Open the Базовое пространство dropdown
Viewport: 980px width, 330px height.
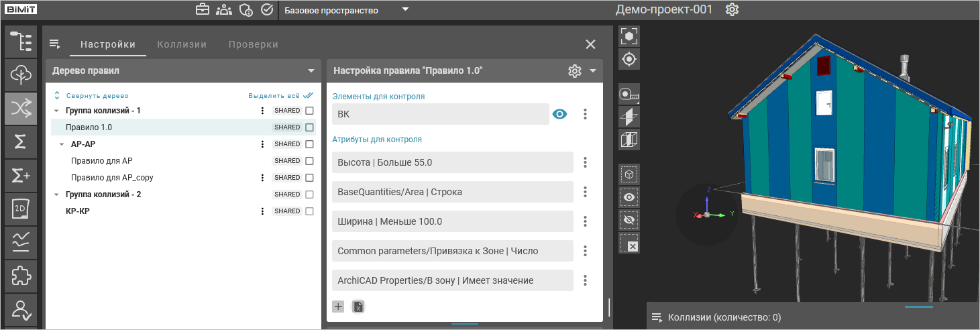pos(404,10)
